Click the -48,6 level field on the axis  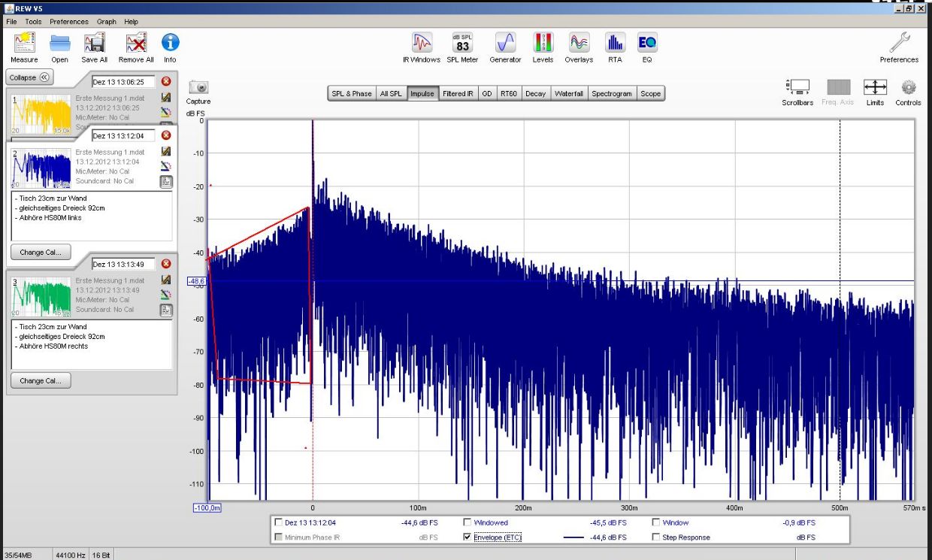click(x=198, y=281)
